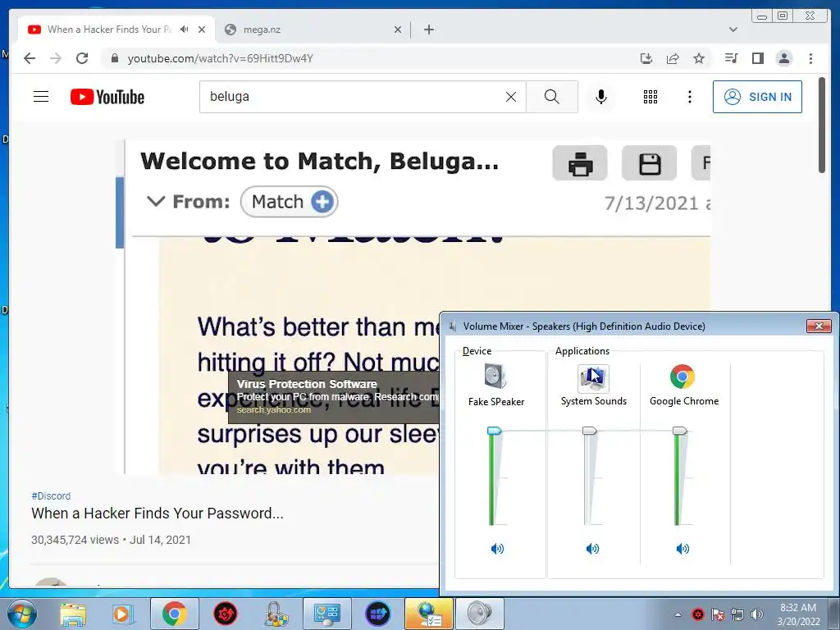Go forward in Chrome
Image resolution: width=840 pixels, height=630 pixels.
(56, 58)
